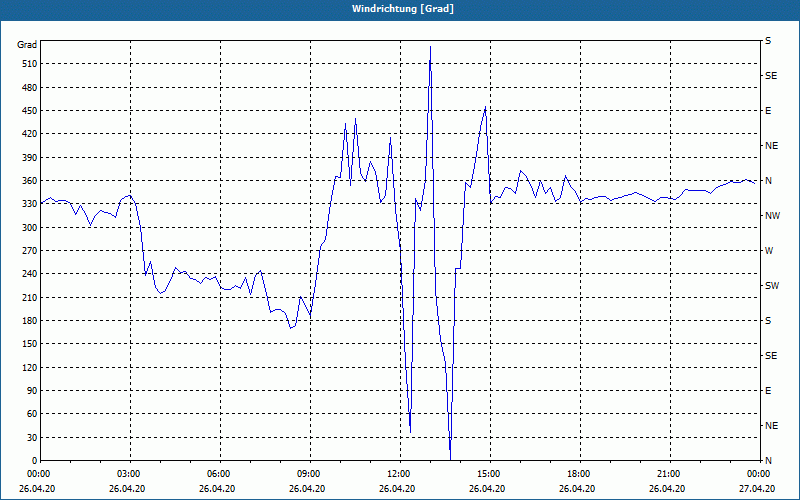Select the 120 value on the degree axis

click(x=29, y=367)
